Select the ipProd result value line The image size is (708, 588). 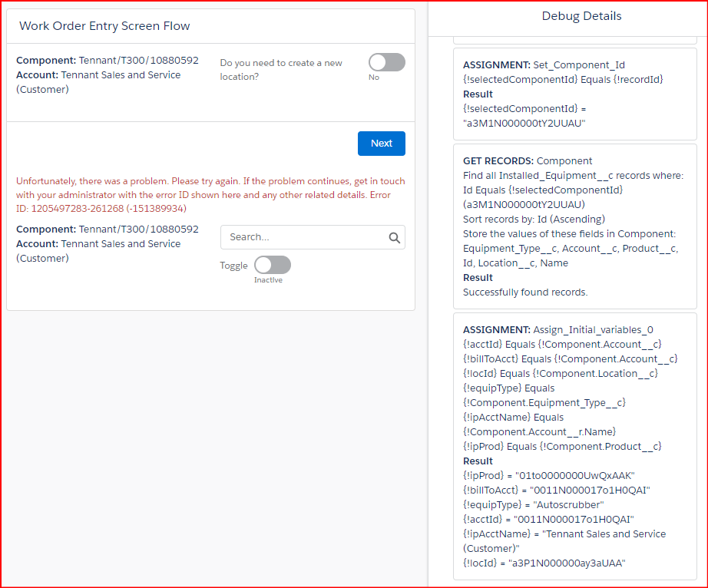pos(548,476)
